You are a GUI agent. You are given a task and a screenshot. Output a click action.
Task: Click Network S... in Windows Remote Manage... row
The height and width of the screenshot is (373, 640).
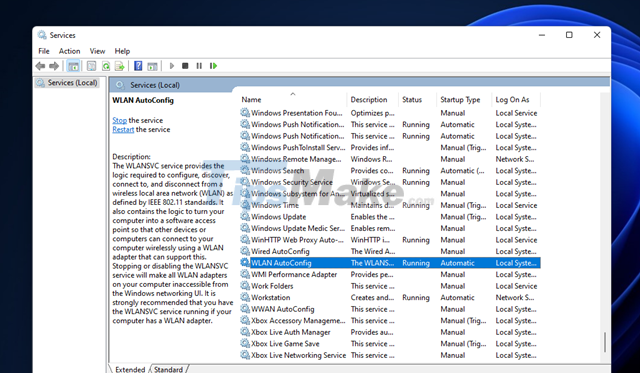pyautogui.click(x=515, y=159)
